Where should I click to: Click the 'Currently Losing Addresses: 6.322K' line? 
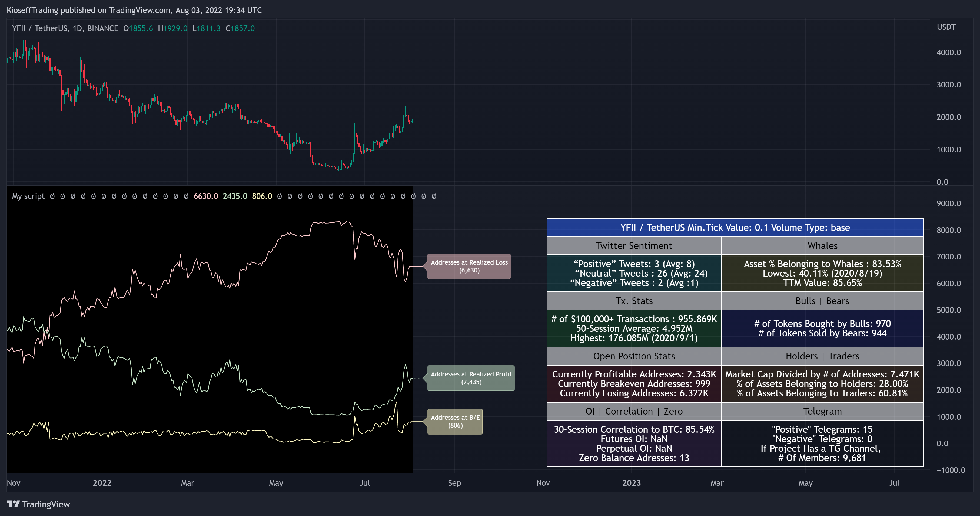634,393
